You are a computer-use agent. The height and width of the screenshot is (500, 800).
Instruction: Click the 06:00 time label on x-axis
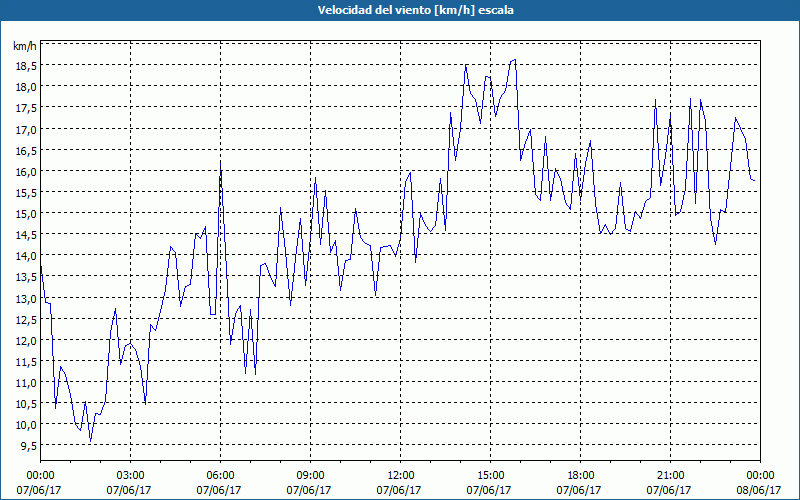coord(220,476)
